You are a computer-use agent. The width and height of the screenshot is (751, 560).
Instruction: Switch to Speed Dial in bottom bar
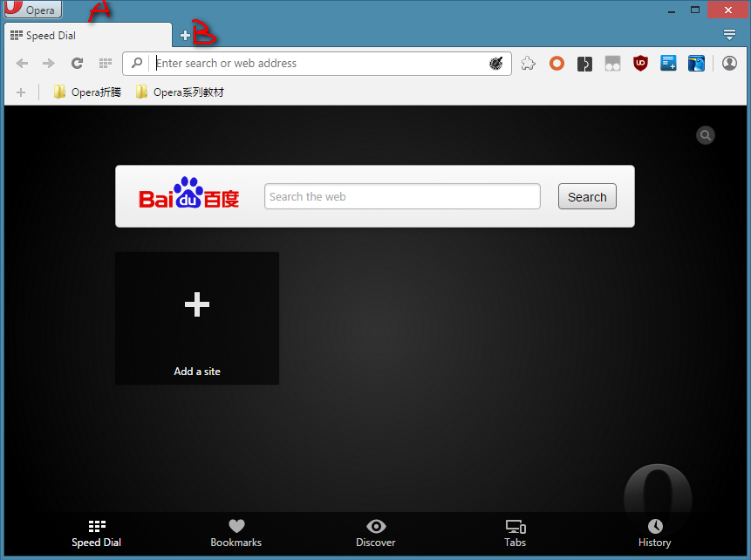[x=96, y=534]
